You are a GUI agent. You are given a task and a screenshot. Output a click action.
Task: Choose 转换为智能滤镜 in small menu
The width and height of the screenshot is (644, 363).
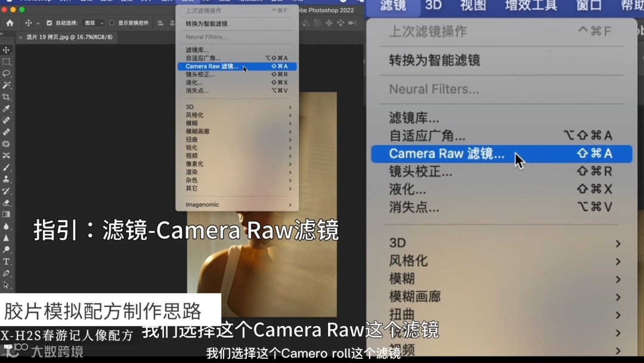(237, 24)
